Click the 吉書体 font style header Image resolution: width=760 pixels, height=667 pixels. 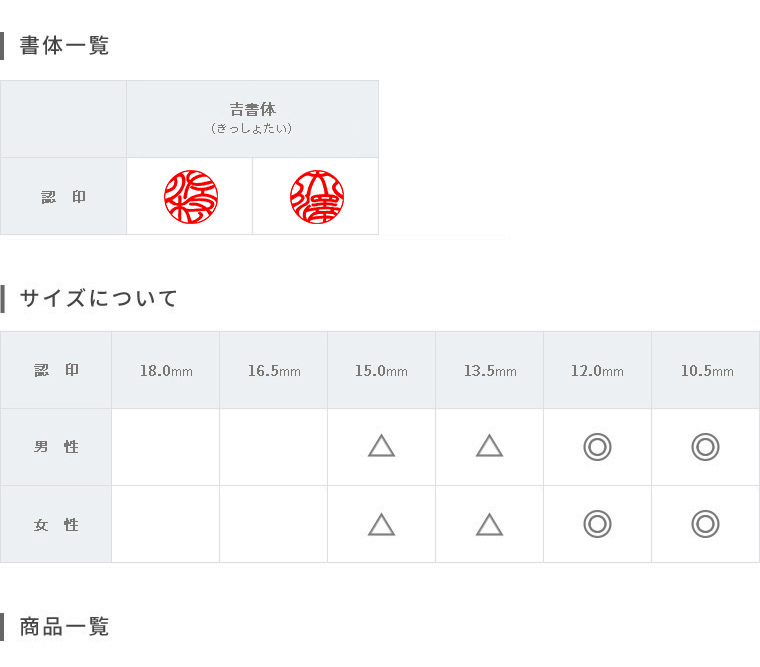[253, 109]
